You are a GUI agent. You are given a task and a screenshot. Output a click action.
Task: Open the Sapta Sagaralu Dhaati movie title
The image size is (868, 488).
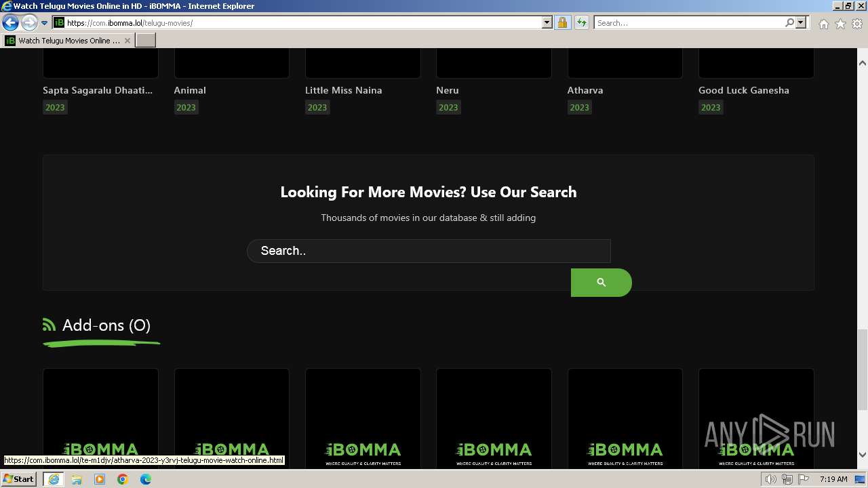pyautogui.click(x=98, y=90)
